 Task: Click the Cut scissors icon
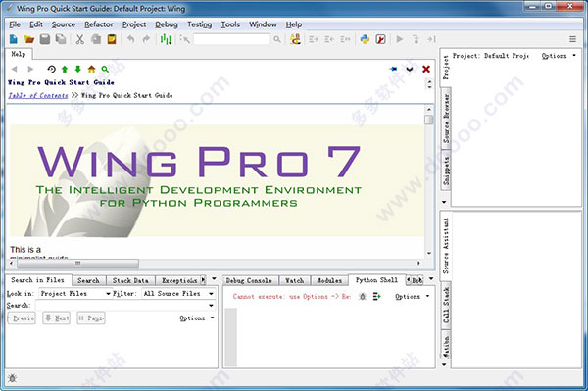pyautogui.click(x=80, y=39)
